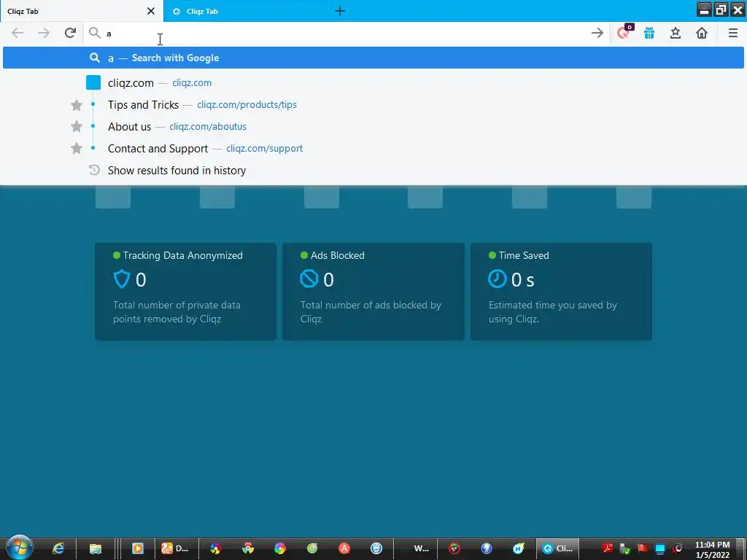Click the star next to Contact and Support
The height and width of the screenshot is (560, 747).
(x=76, y=148)
